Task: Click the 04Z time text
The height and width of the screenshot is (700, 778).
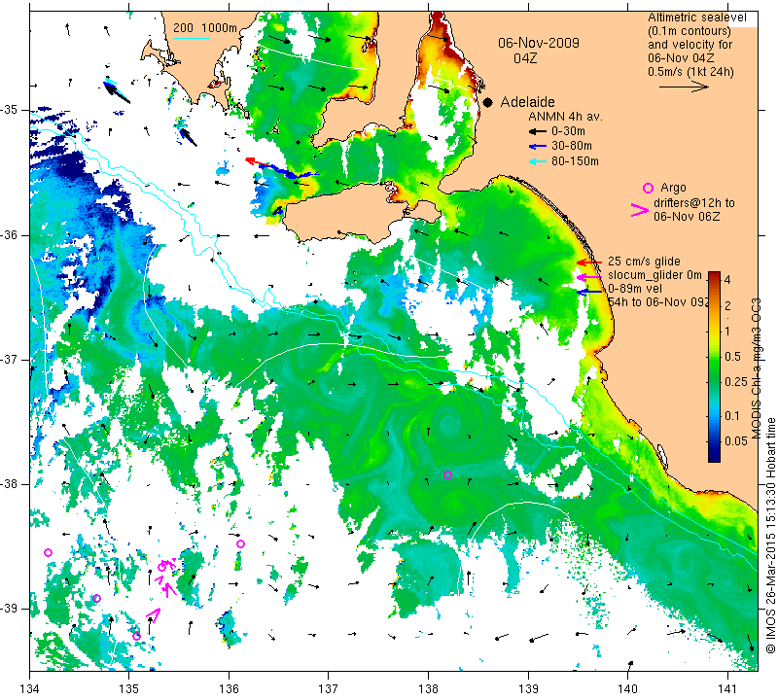Action: (x=525, y=58)
